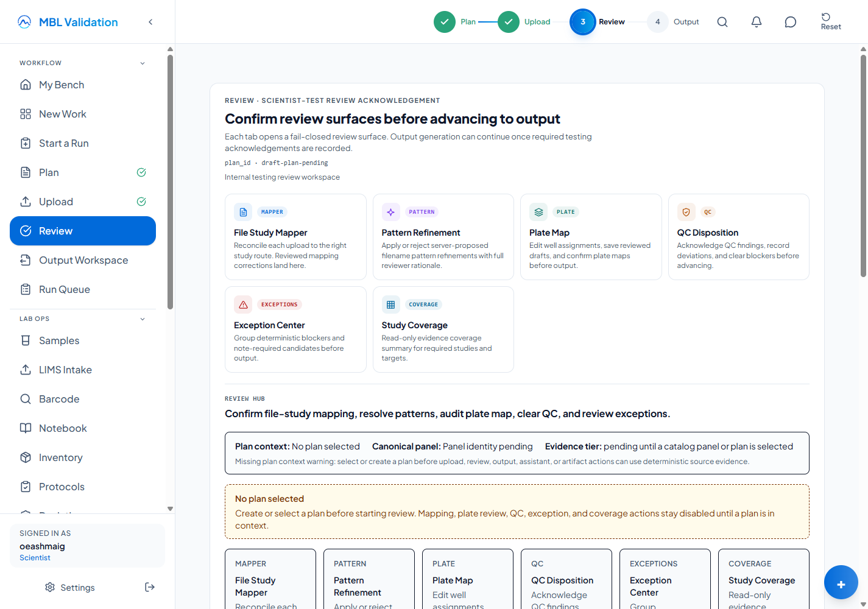Open the notifications bell
The image size is (868, 609).
pos(757,22)
